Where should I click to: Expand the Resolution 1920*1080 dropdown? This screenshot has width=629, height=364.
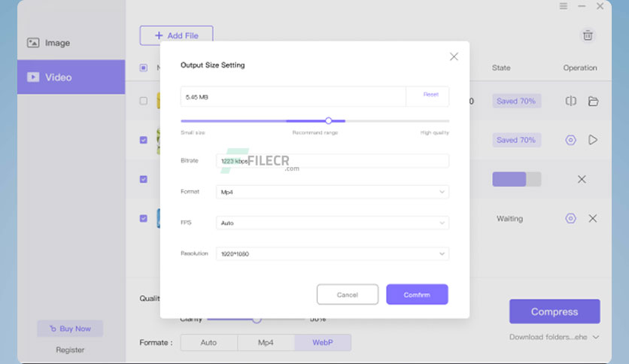click(332, 253)
